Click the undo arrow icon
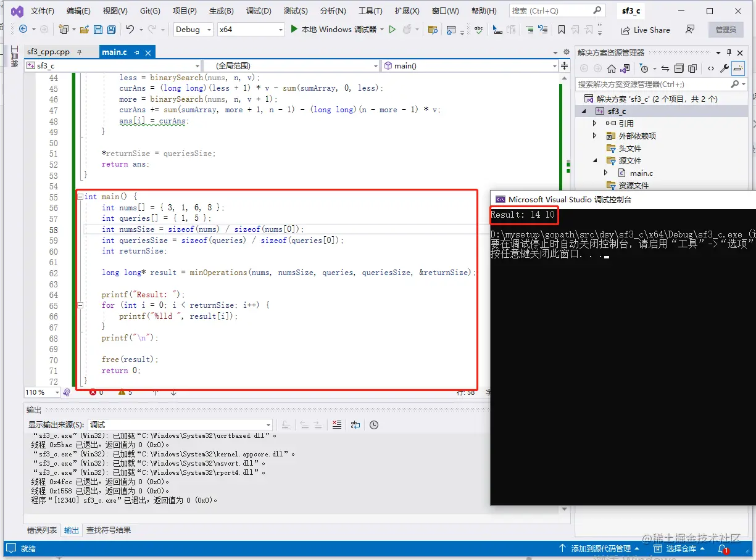756x560 pixels. pyautogui.click(x=130, y=29)
